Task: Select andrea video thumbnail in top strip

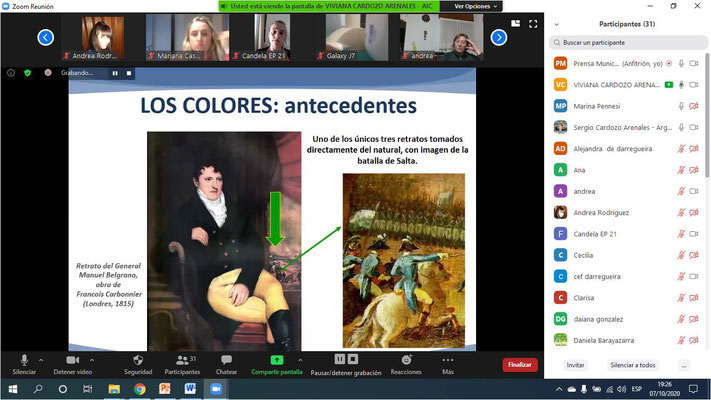Action: [442, 37]
